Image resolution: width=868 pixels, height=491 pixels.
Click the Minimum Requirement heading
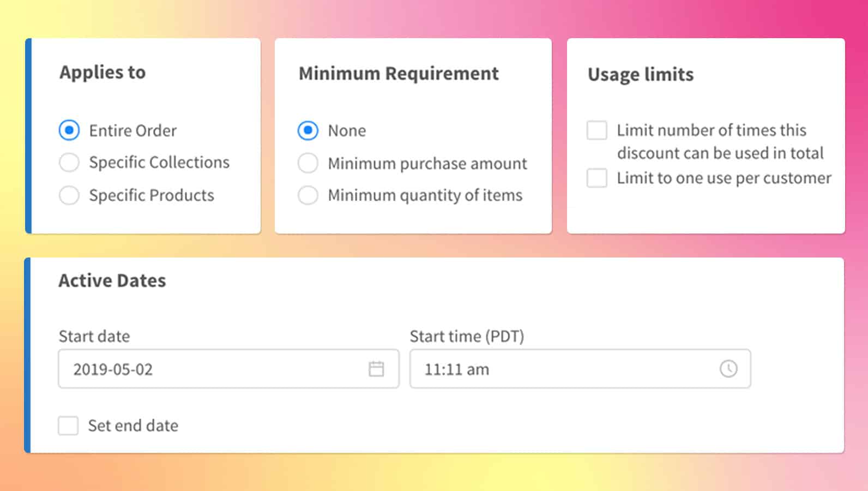click(399, 73)
